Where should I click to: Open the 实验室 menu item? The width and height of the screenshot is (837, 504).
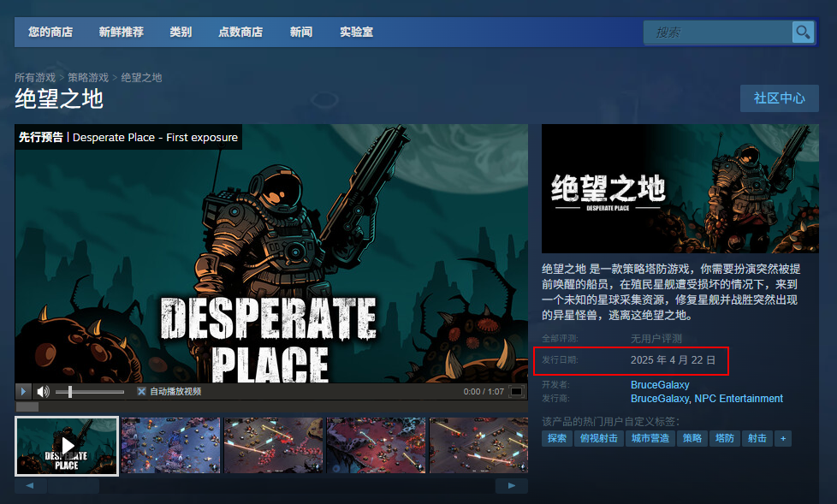pos(356,32)
